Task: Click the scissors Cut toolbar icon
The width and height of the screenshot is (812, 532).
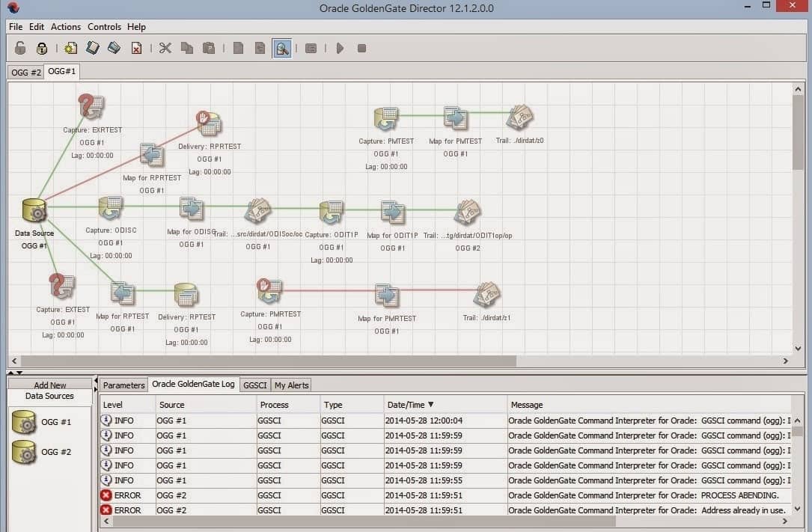Action: tap(165, 48)
